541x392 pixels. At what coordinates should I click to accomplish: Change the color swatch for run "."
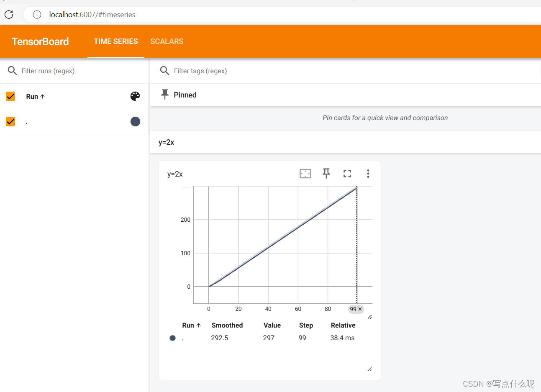[135, 121]
